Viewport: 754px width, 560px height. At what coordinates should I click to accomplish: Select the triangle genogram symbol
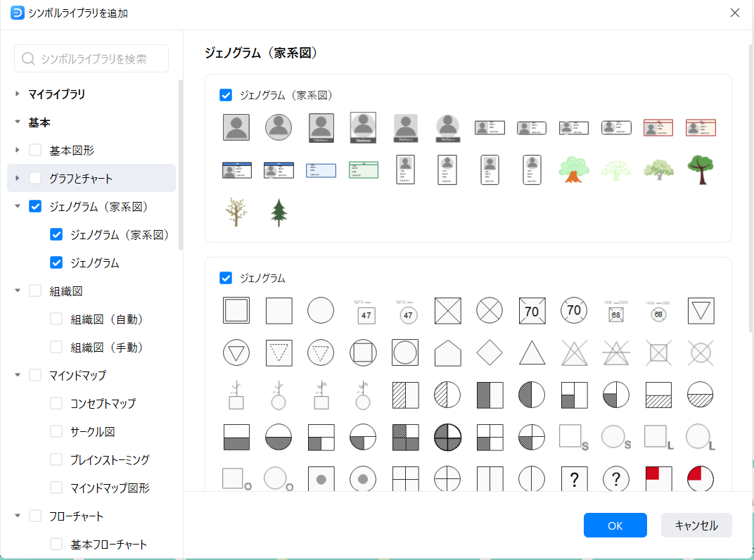(x=532, y=352)
